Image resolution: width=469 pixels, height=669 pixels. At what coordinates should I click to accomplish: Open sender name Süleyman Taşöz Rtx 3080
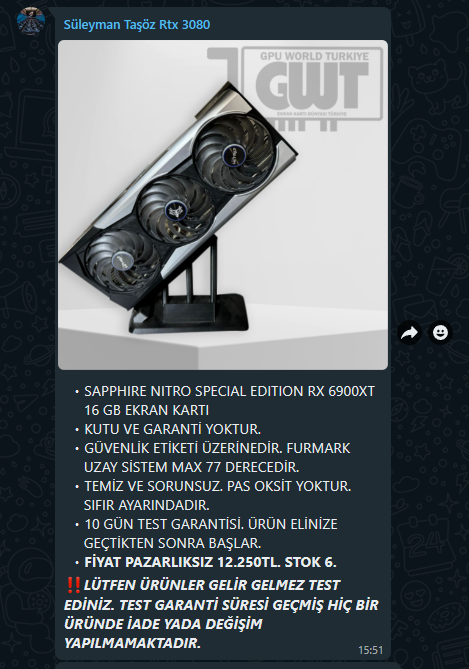137,25
